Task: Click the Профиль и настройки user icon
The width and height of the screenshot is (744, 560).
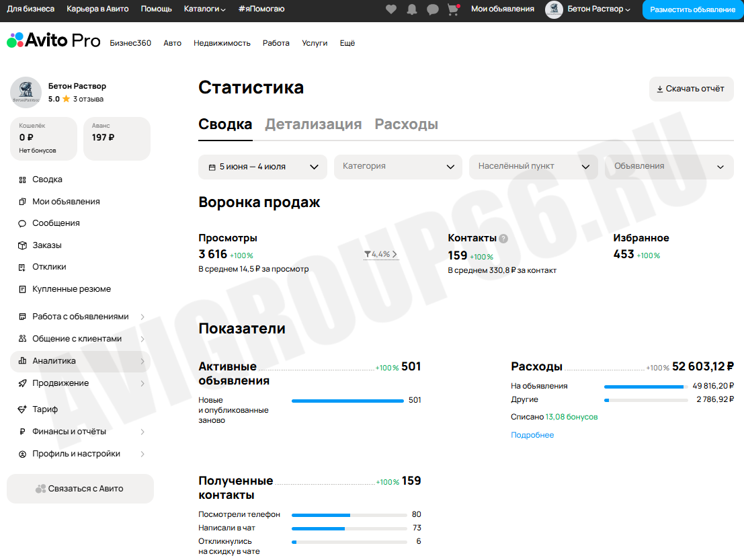Action: 22,454
